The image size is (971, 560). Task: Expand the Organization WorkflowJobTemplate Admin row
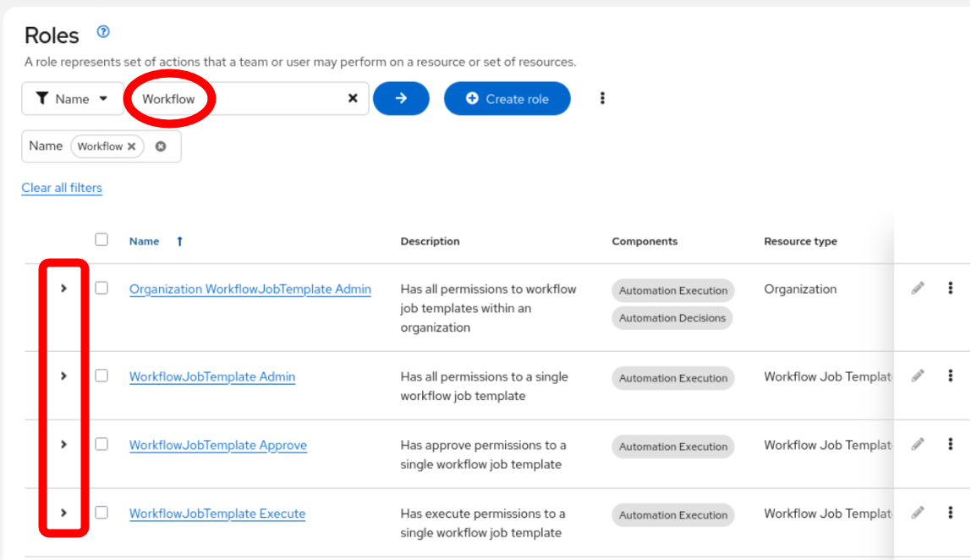click(63, 288)
